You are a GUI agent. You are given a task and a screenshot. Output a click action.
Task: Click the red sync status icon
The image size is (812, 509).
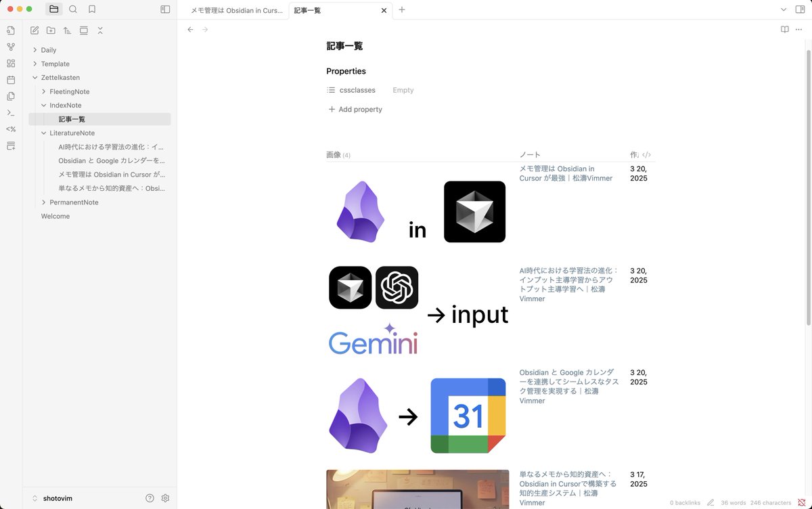802,503
